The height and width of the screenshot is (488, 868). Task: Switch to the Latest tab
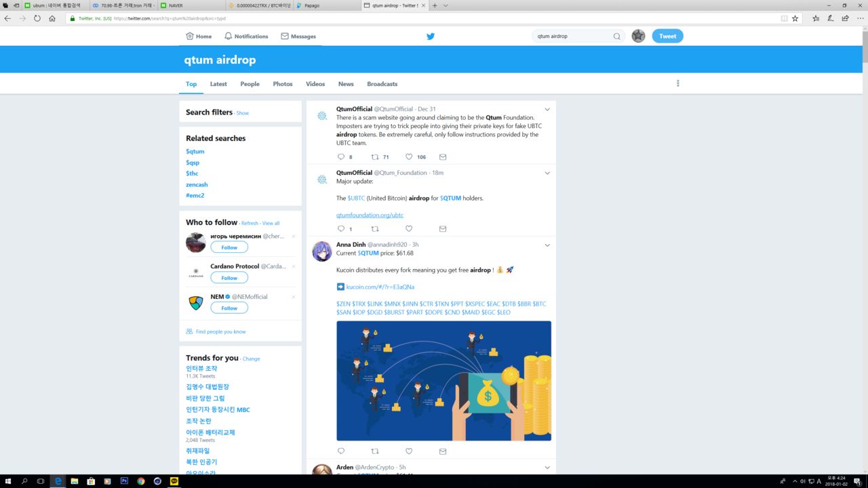[218, 84]
